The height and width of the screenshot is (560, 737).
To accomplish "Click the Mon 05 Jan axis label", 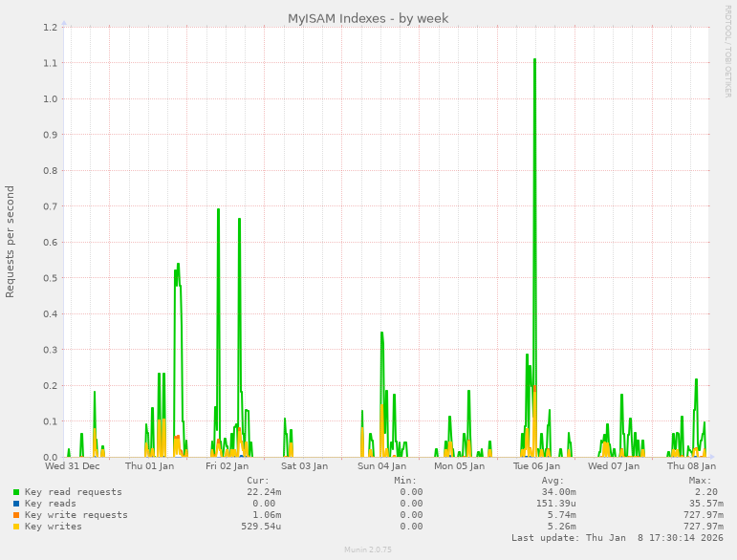I will (459, 466).
